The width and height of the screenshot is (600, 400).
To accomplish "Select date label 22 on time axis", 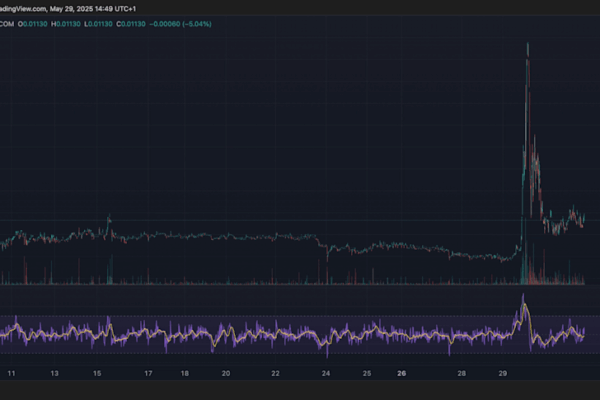I will click(x=276, y=373).
